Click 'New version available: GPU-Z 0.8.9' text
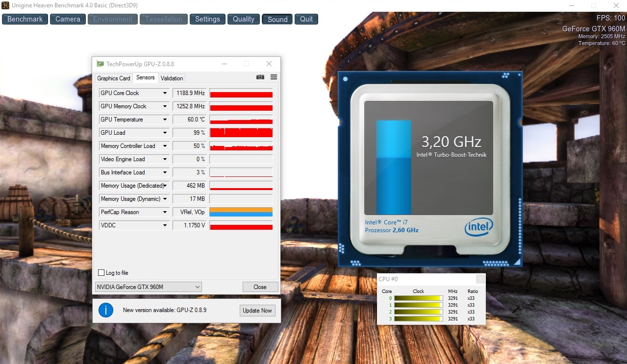This screenshot has width=627, height=364. click(x=165, y=310)
